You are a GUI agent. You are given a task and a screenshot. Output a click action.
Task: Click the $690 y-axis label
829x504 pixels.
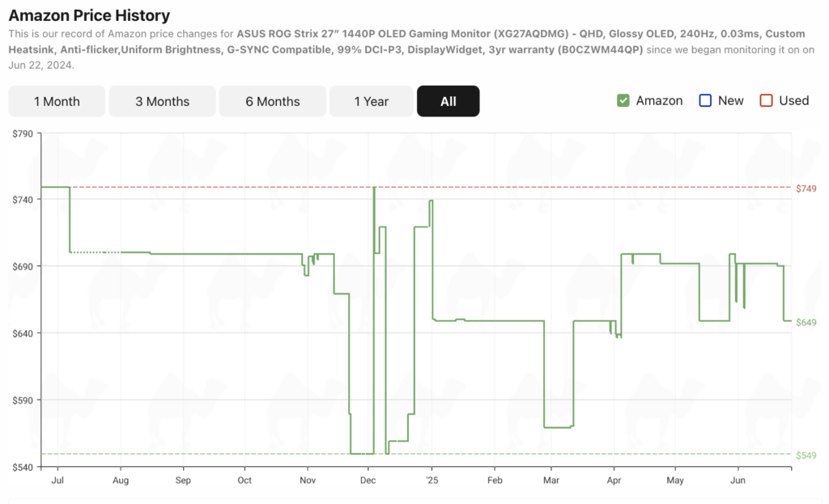23,266
